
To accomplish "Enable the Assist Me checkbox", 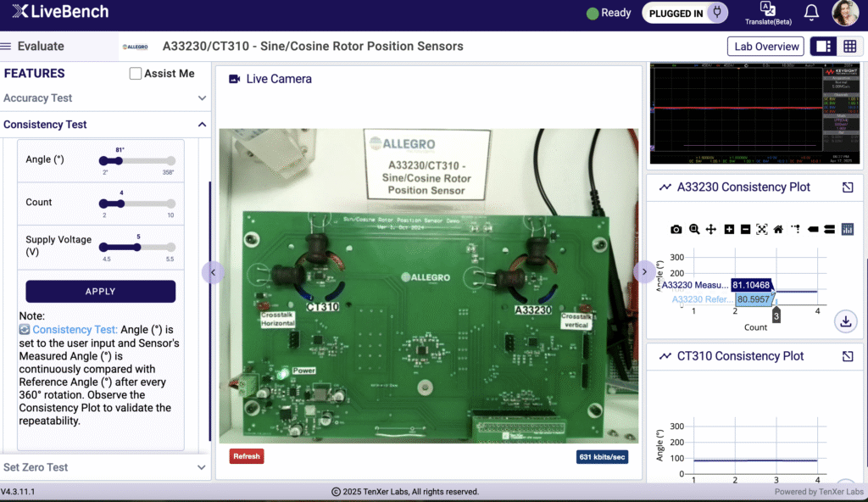I will pos(136,74).
